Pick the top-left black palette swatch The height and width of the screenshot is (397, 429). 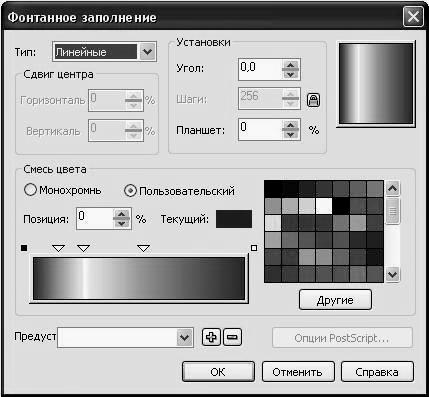tap(273, 189)
